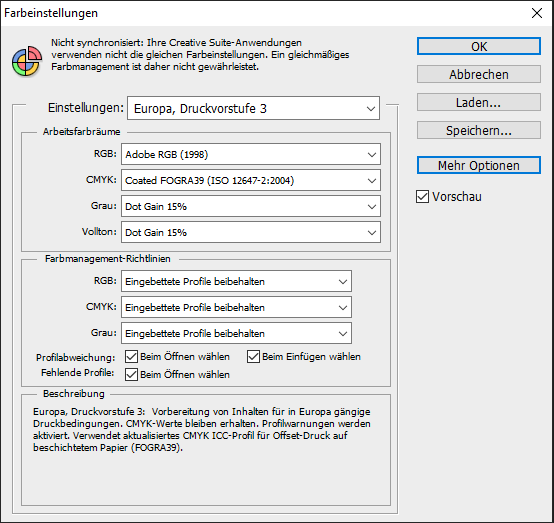
Task: Uncheck Profilabweichung Beim Öffnen wählen
Action: (x=131, y=357)
